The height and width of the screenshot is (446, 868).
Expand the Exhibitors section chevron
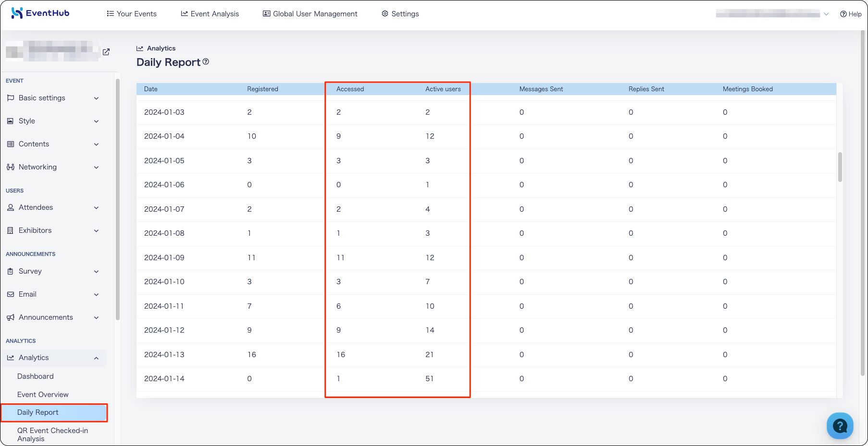click(x=96, y=231)
